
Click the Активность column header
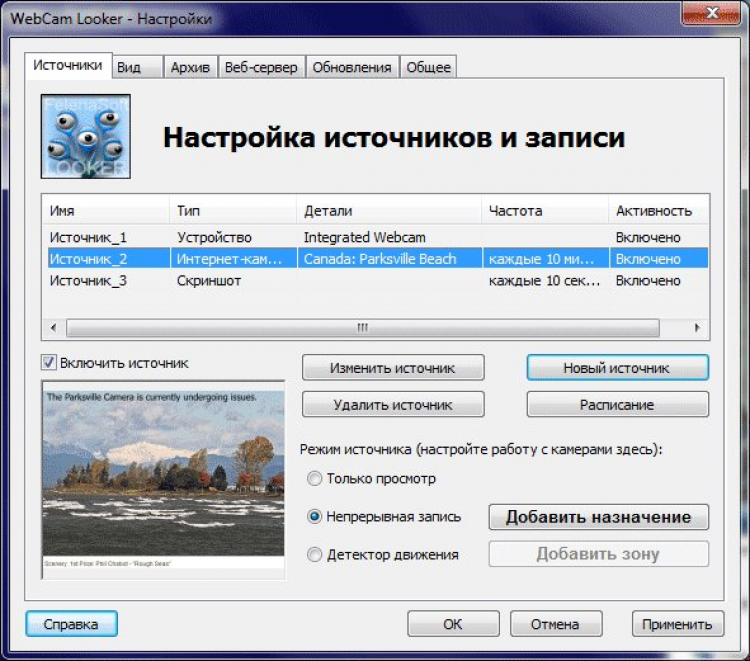click(659, 210)
